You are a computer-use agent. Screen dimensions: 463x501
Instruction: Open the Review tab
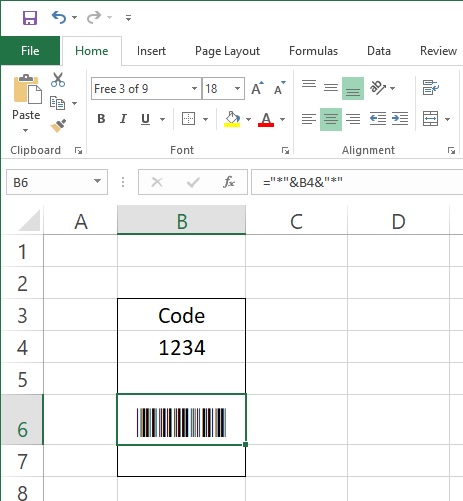(438, 51)
